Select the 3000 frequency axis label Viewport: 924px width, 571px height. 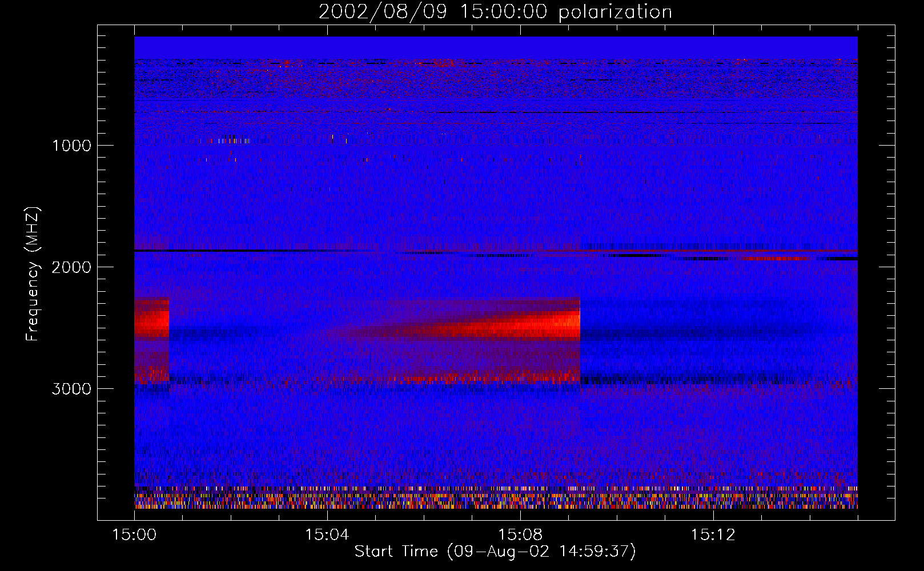(x=71, y=389)
